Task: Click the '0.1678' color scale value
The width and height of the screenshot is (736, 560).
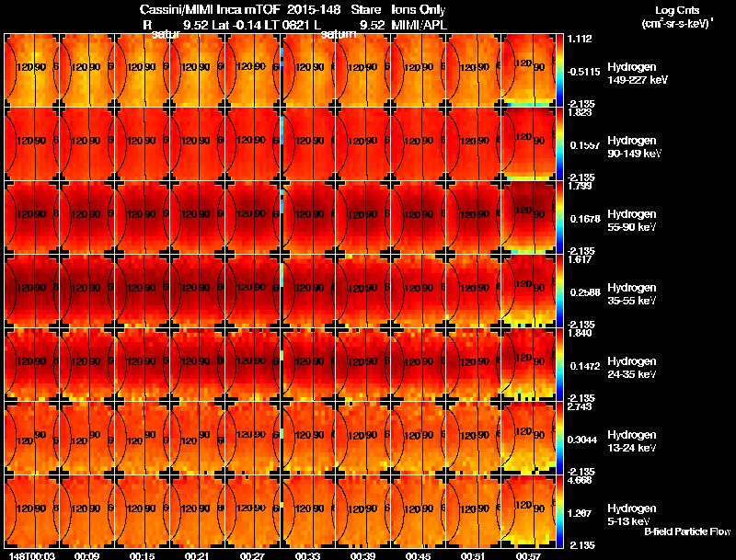Action: pos(585,219)
